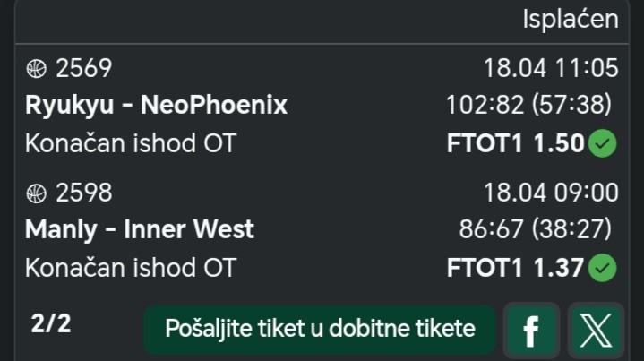
Task: Open the Ryukyu - NeoPhoenix match
Action: [x=157, y=106]
